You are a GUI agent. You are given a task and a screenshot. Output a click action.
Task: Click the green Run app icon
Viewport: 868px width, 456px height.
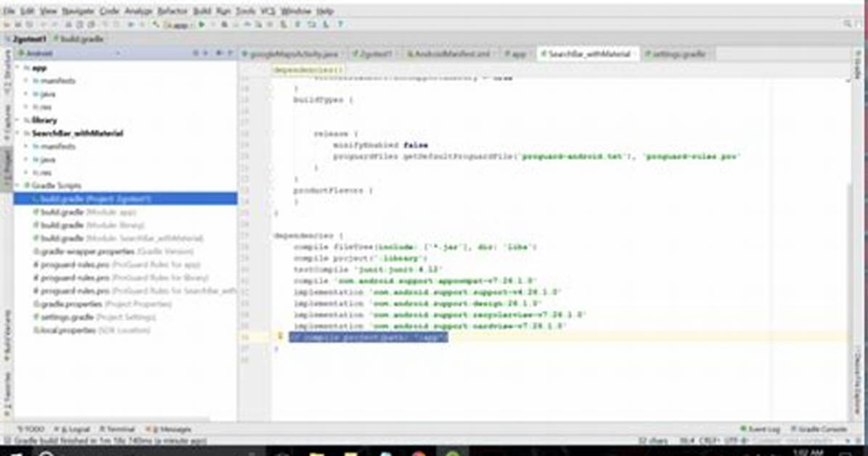tap(202, 25)
